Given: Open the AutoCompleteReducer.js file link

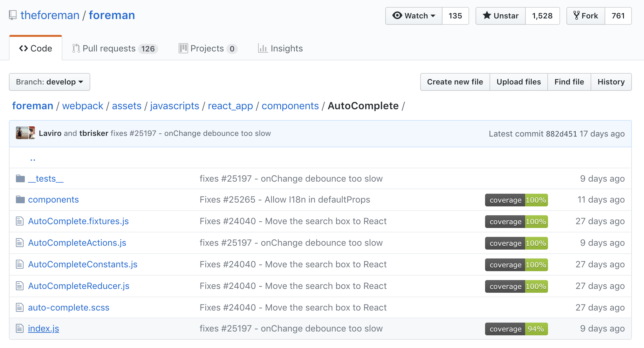Looking at the screenshot, I should pos(79,286).
